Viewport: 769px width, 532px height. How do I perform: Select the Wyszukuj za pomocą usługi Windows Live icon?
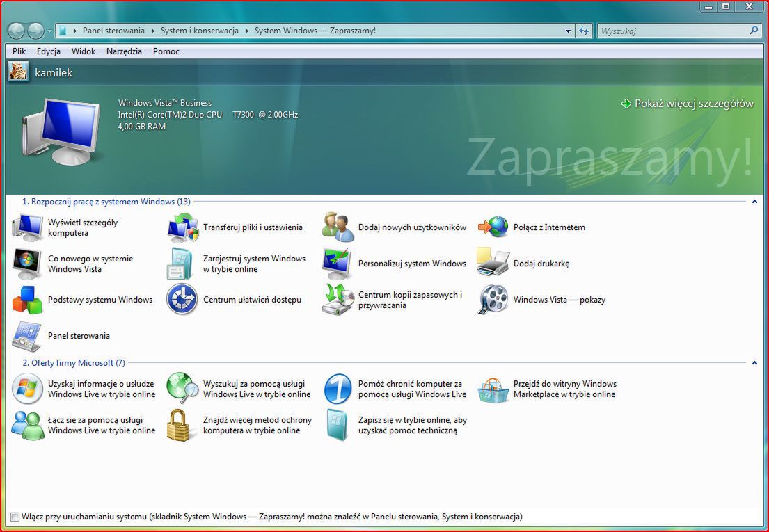click(182, 389)
